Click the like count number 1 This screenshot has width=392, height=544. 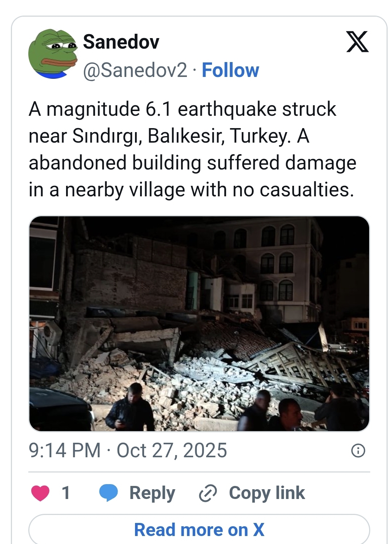click(66, 493)
